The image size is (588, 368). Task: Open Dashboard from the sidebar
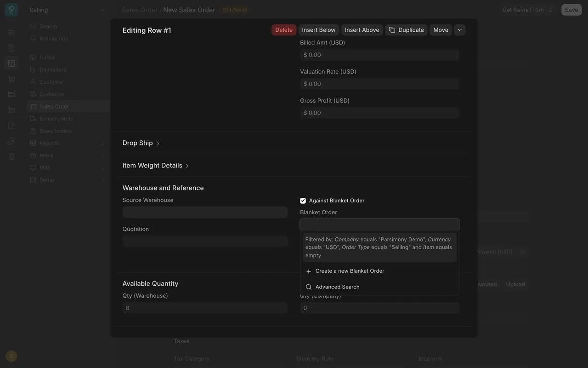pyautogui.click(x=68, y=70)
